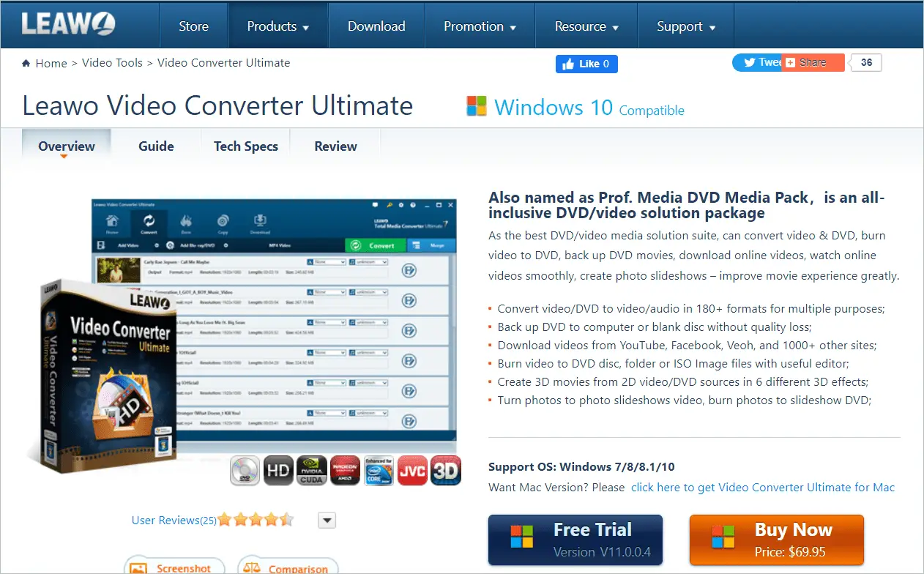Click bullet about photo slideshows video
The height and width of the screenshot is (574, 924).
pyautogui.click(x=685, y=400)
